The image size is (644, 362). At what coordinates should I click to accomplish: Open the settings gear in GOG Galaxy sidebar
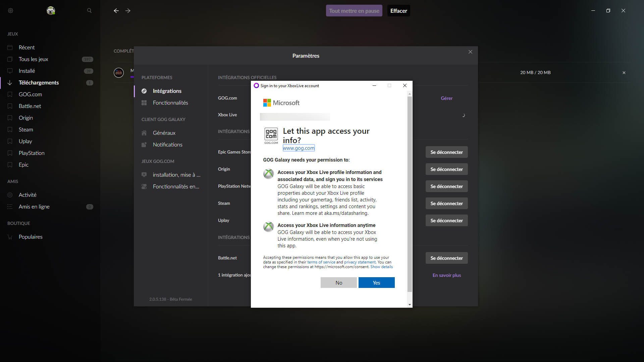point(10,11)
